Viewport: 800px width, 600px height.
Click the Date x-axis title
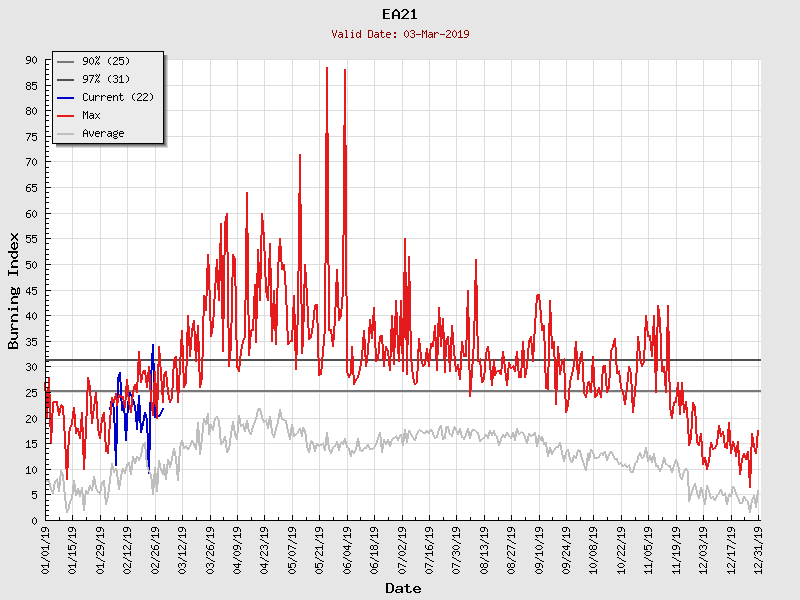pos(403,589)
